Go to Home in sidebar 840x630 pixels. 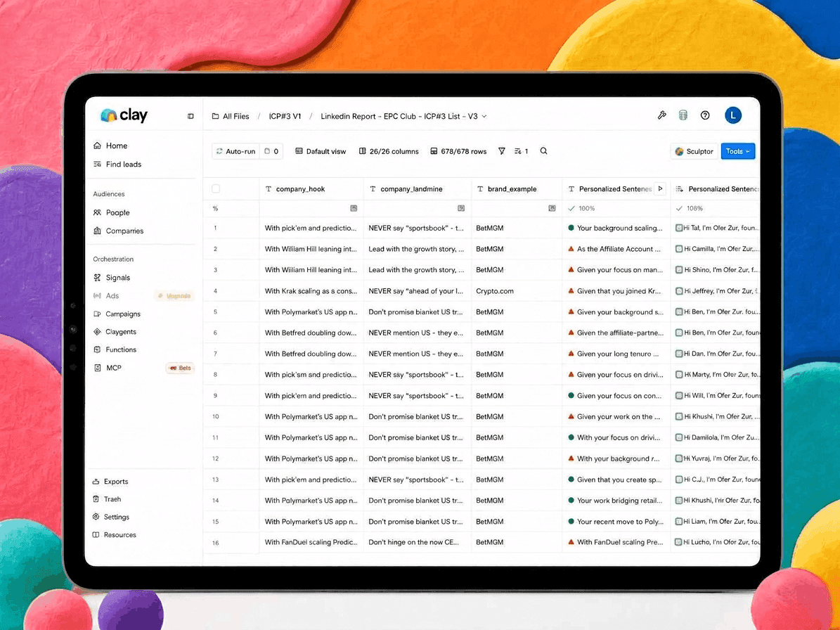[110, 146]
